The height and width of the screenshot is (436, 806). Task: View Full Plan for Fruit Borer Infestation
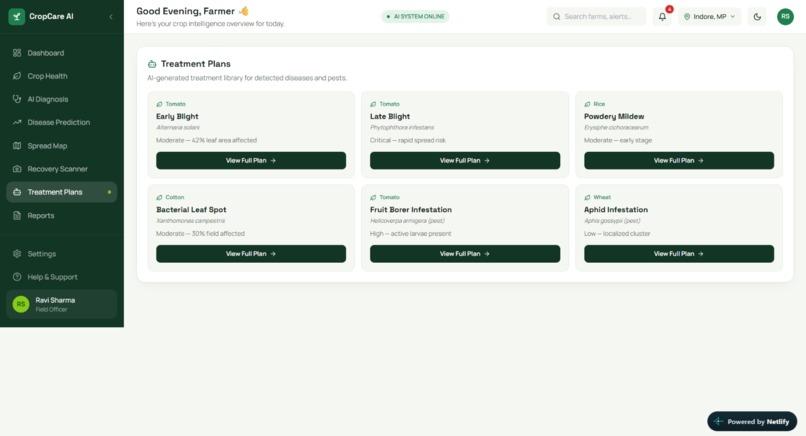tap(465, 253)
